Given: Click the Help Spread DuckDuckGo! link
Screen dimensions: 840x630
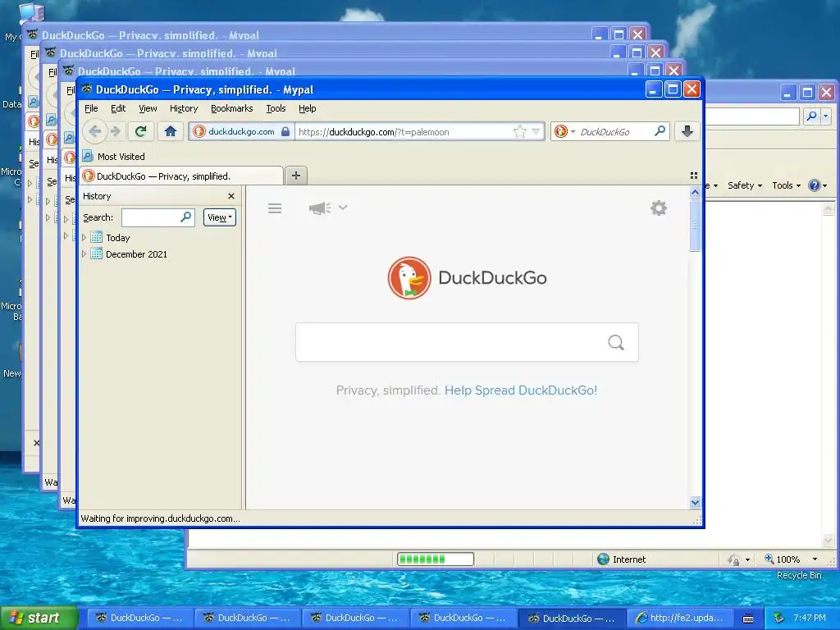Looking at the screenshot, I should 521,390.
